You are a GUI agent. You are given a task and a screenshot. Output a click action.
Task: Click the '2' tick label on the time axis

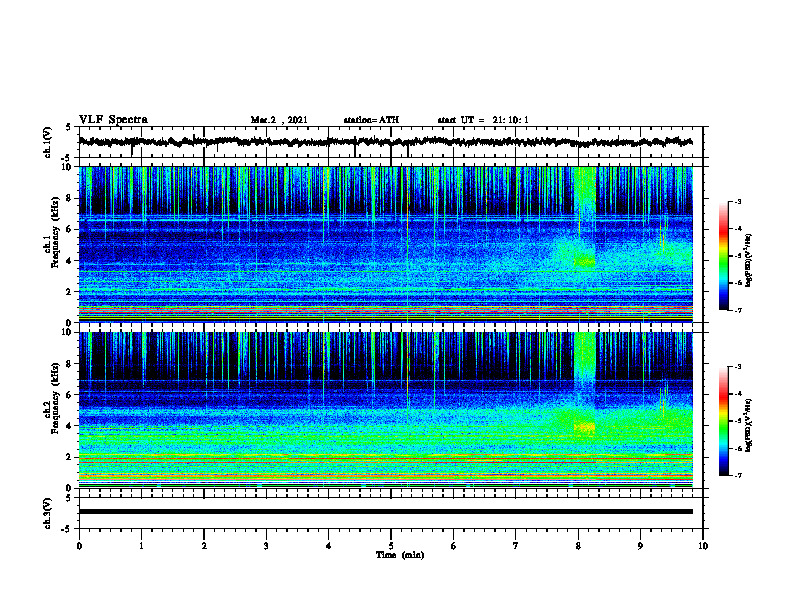(204, 546)
